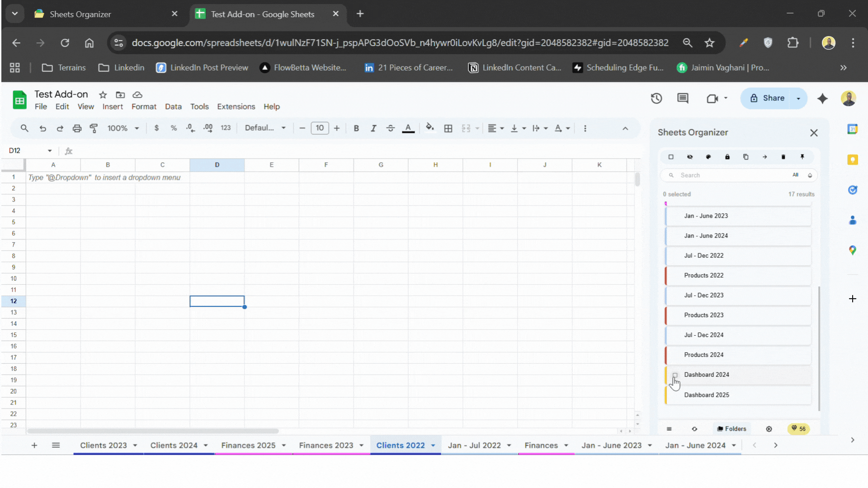Viewport: 868px width, 488px height.
Task: Click the Folders button in the panel
Action: (731, 429)
